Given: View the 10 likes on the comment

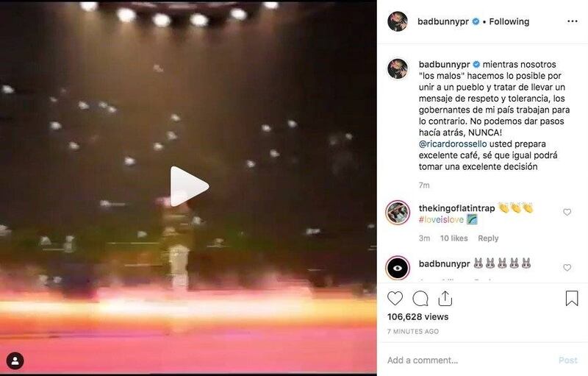Looking at the screenshot, I should tap(453, 238).
